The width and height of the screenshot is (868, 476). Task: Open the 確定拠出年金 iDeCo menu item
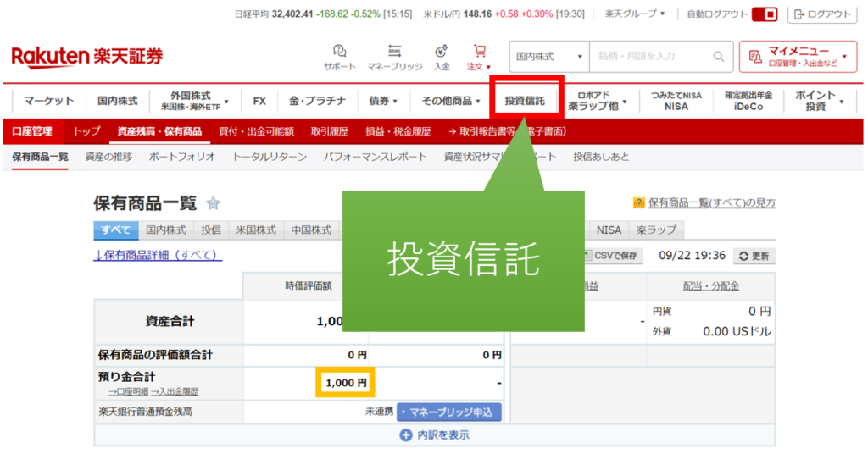pyautogui.click(x=748, y=101)
